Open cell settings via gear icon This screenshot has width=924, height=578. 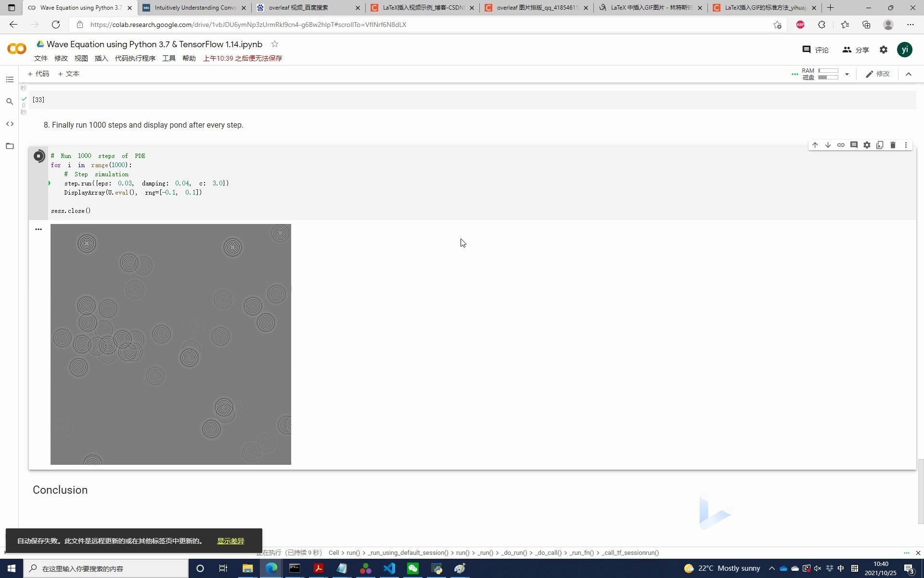pyautogui.click(x=867, y=144)
